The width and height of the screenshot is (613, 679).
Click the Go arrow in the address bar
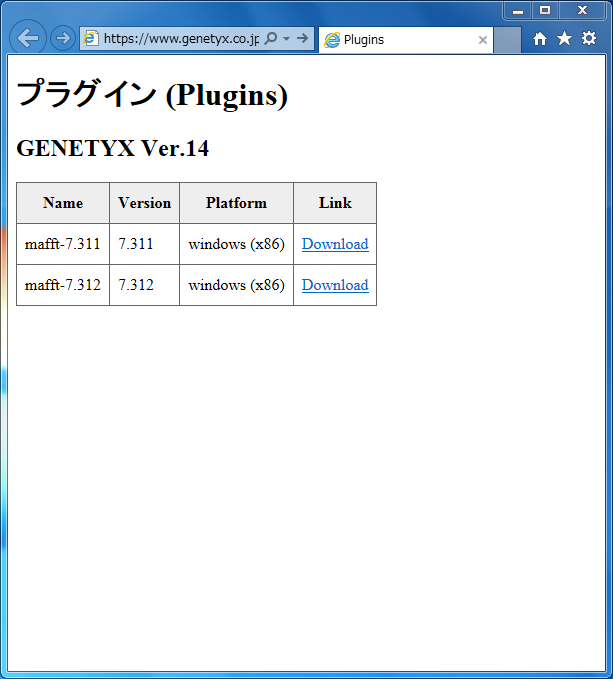tap(303, 38)
